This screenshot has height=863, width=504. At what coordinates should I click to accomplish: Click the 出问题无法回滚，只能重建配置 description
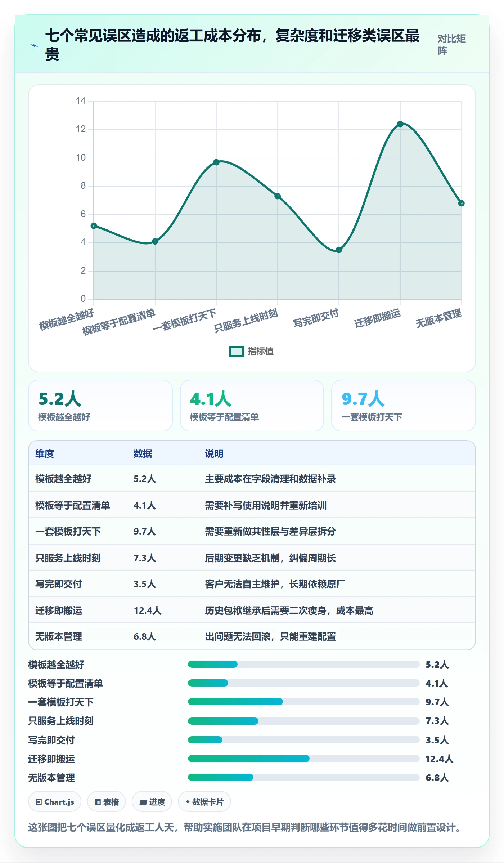(x=270, y=636)
